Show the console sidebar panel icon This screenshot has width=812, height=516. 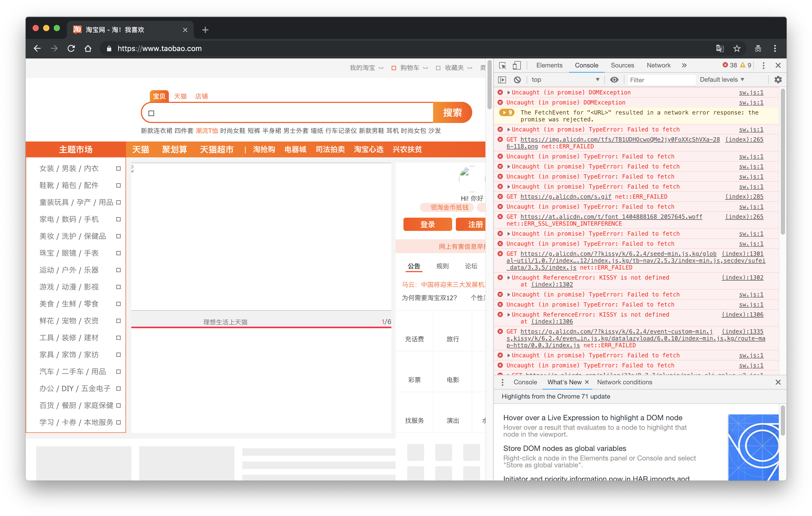[x=502, y=80]
